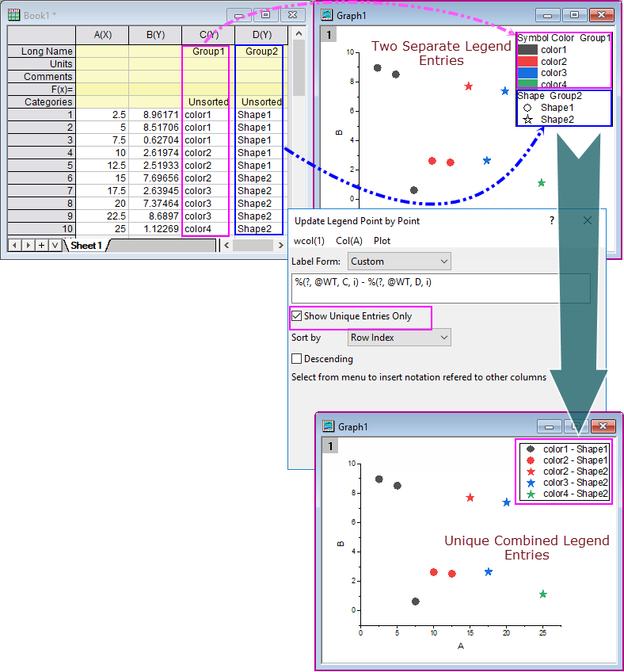Open the Label Form Custom dropdown

click(400, 261)
